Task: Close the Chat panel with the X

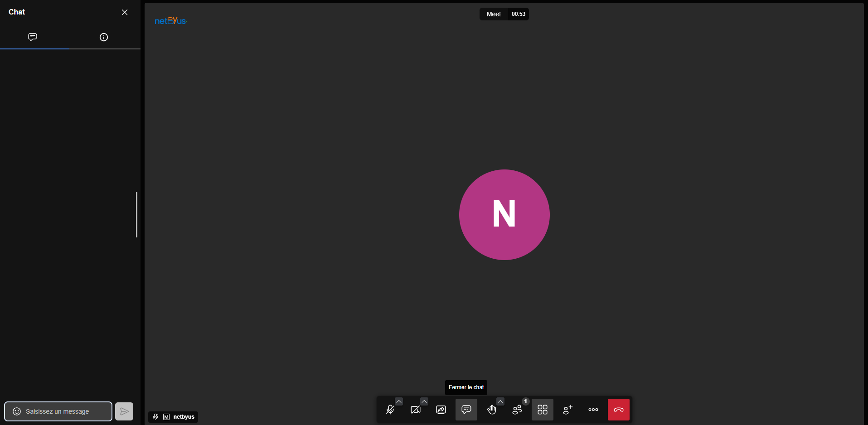Action: 125,12
